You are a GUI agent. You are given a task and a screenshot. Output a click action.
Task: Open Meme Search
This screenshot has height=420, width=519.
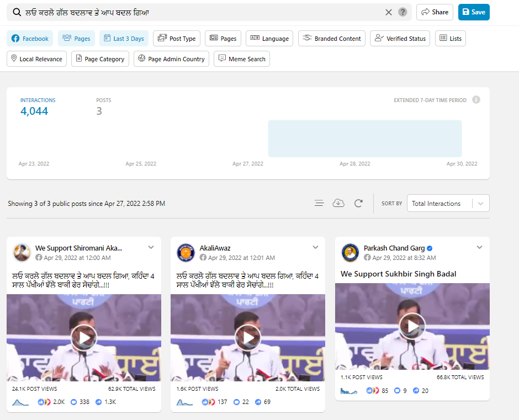(x=242, y=59)
